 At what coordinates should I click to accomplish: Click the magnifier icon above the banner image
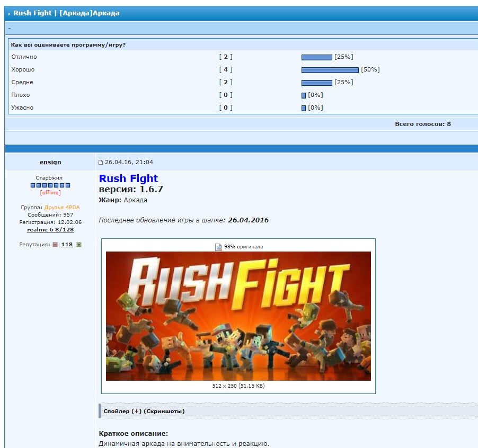pyautogui.click(x=218, y=247)
